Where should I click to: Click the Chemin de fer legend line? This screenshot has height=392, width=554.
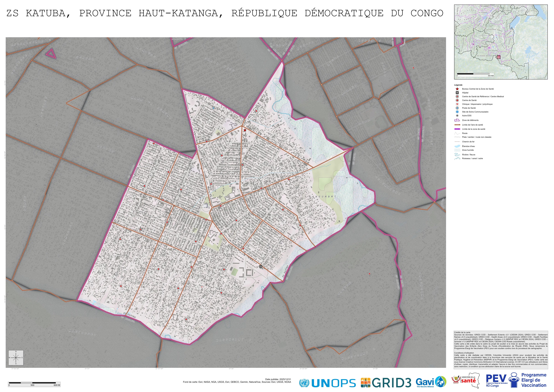pyautogui.click(x=457, y=142)
